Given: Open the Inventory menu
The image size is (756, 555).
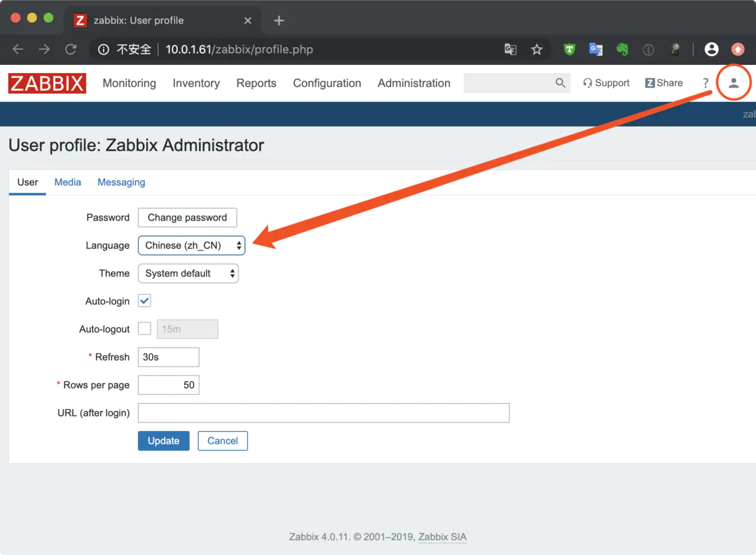Looking at the screenshot, I should 196,83.
